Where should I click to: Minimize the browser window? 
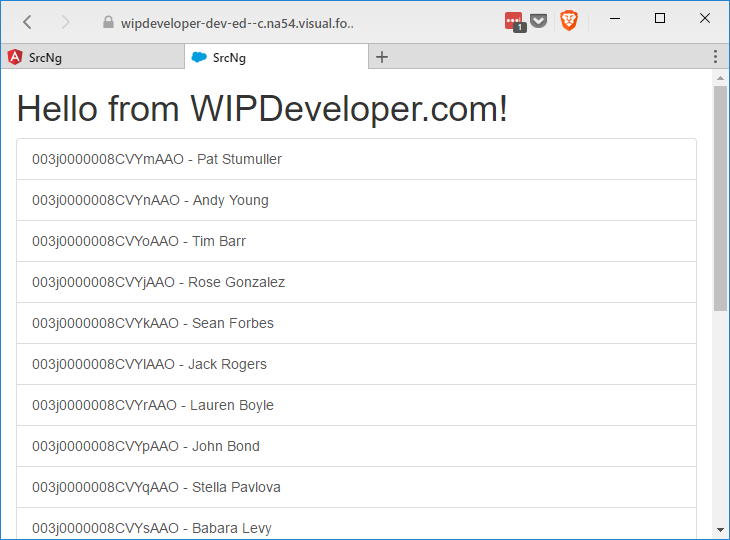(615, 19)
